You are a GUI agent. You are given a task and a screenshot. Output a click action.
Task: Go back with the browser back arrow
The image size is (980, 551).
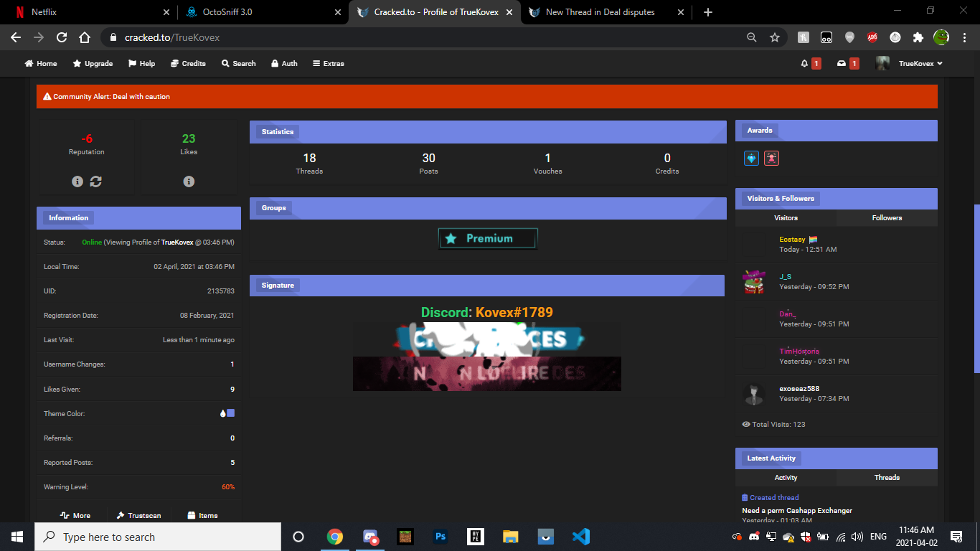pyautogui.click(x=15, y=37)
